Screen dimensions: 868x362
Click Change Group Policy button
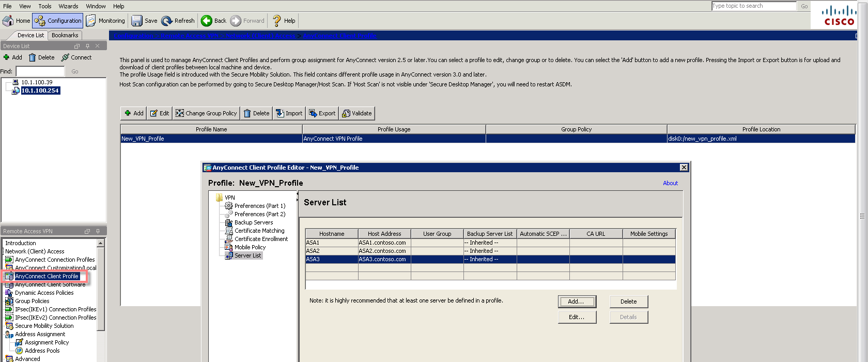[206, 113]
